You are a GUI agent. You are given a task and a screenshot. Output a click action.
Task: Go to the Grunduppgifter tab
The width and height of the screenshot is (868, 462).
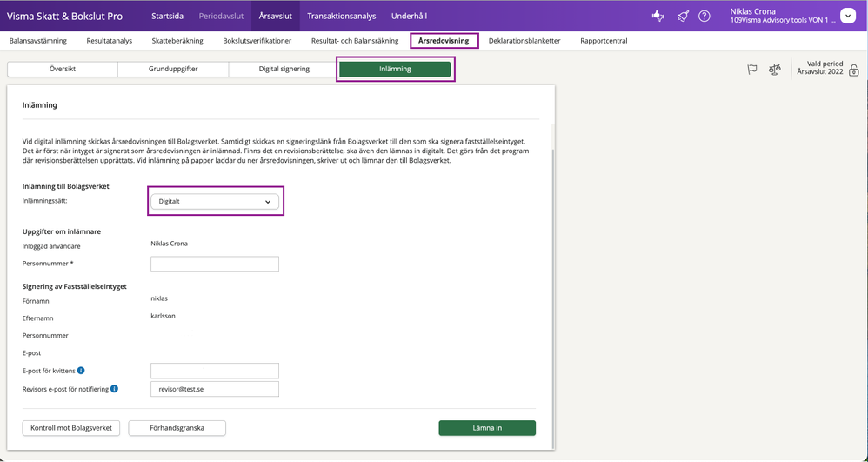(x=173, y=69)
